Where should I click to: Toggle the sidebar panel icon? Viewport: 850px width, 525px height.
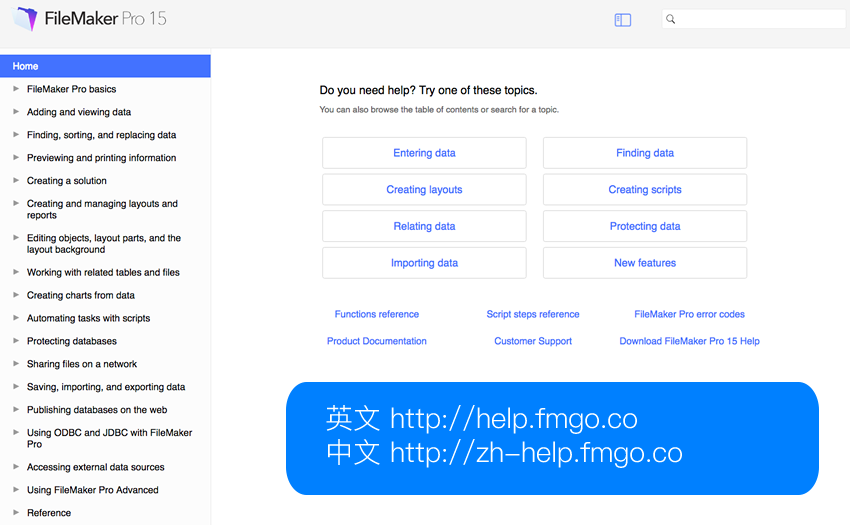(x=622, y=20)
